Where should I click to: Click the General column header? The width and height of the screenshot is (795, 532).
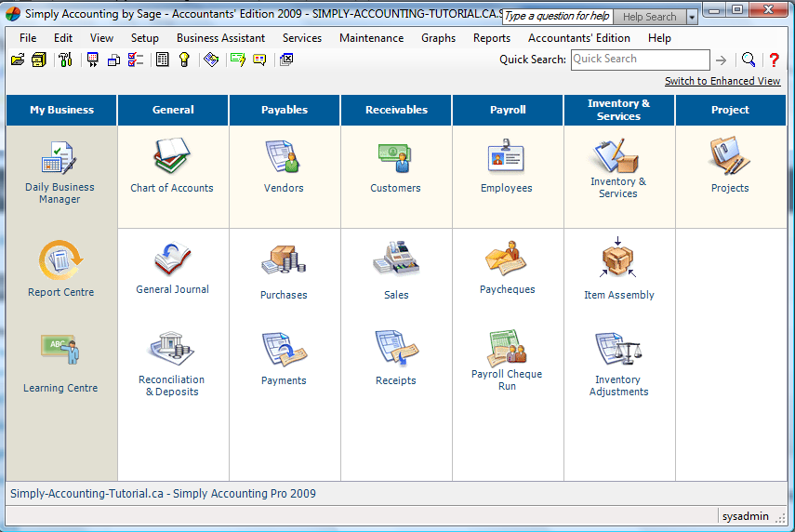pos(173,110)
